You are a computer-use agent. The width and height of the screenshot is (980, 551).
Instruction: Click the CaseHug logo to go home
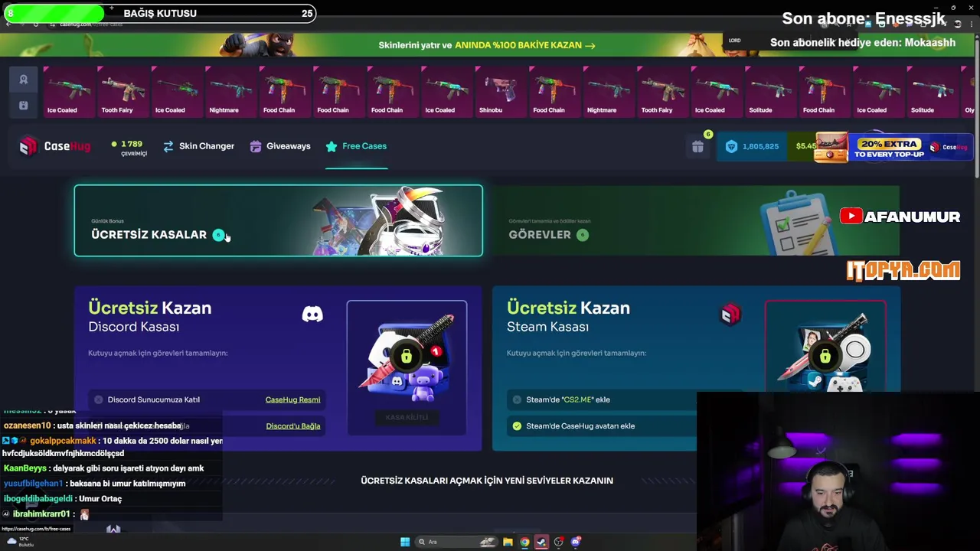coord(55,146)
